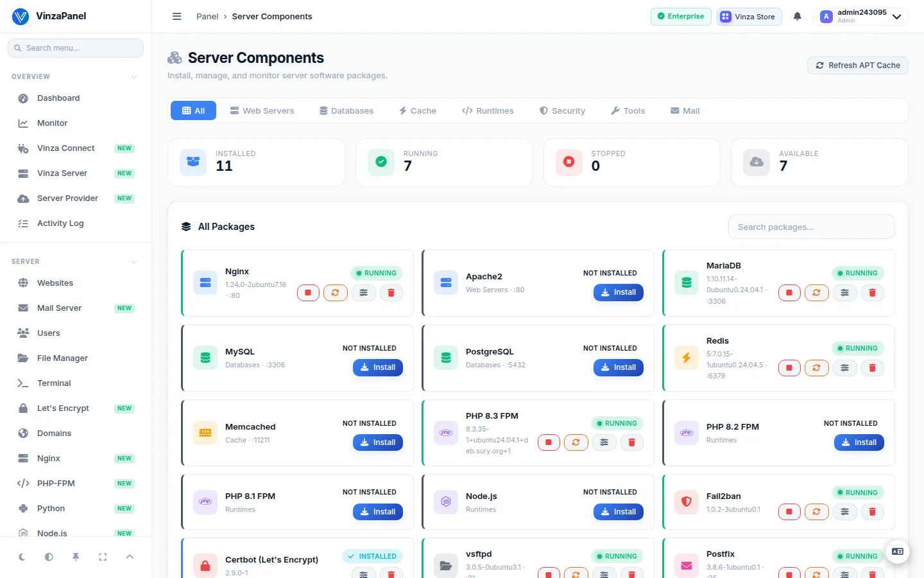
Task: Expand the bottom sidebar chevron
Action: pyautogui.click(x=130, y=557)
